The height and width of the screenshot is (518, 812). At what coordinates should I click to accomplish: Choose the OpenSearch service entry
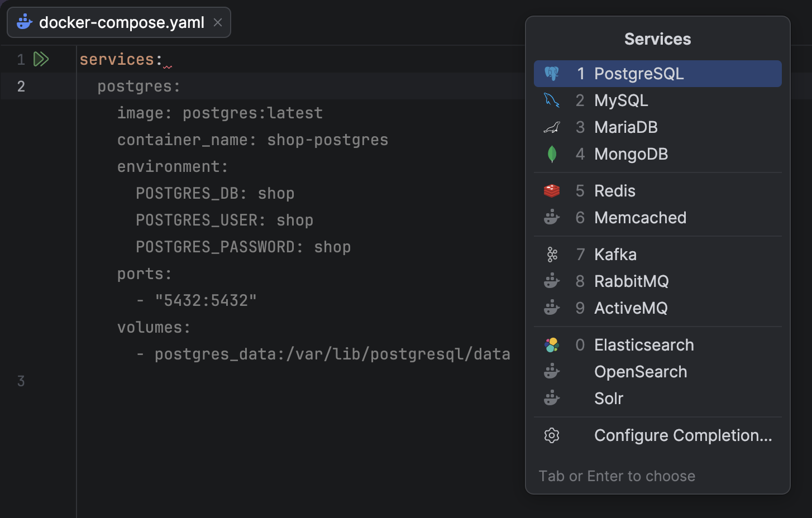click(x=658, y=372)
